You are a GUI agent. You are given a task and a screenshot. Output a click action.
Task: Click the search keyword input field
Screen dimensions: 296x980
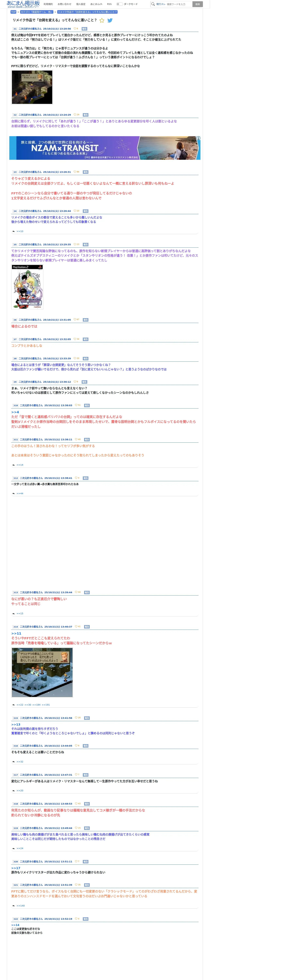tap(179, 4)
